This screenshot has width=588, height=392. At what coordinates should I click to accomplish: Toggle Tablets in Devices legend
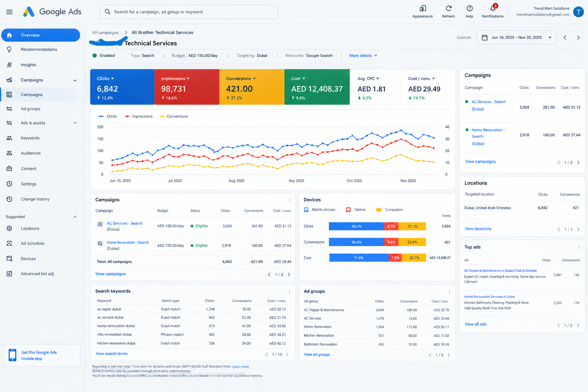pyautogui.click(x=356, y=210)
